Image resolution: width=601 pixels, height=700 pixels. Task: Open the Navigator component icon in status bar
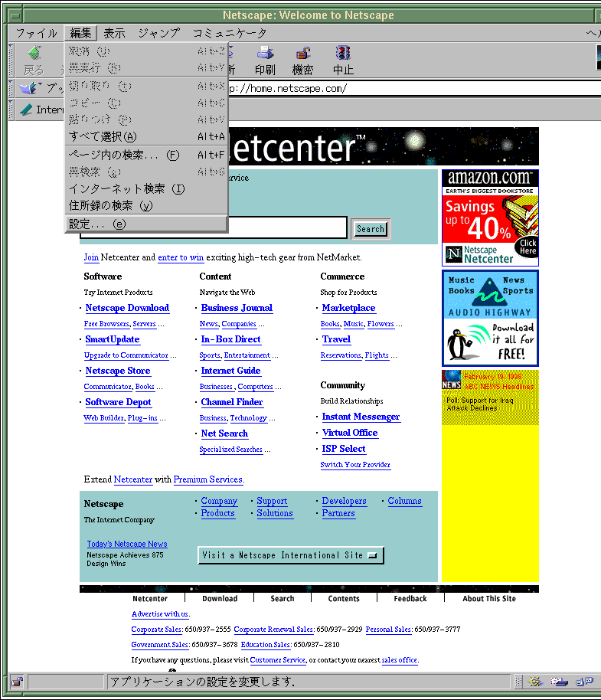click(534, 682)
